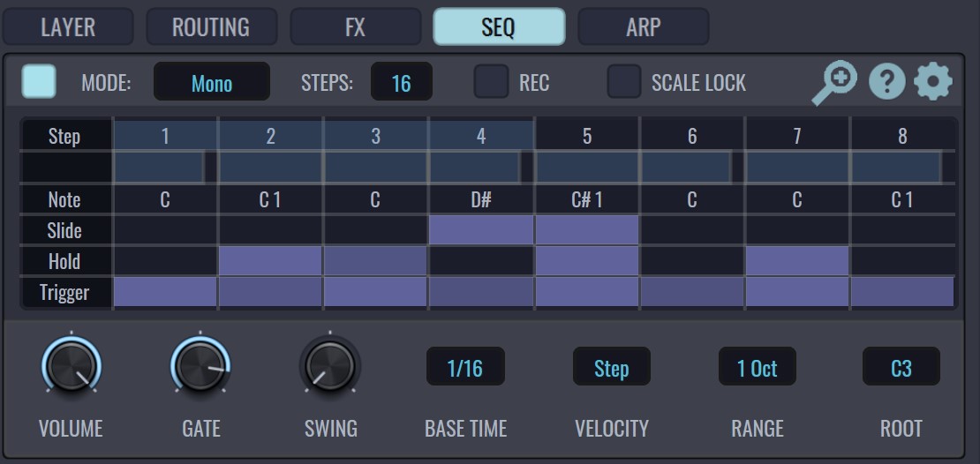This screenshot has width=980, height=464.
Task: Enable Hold on step 8
Action: (x=902, y=261)
